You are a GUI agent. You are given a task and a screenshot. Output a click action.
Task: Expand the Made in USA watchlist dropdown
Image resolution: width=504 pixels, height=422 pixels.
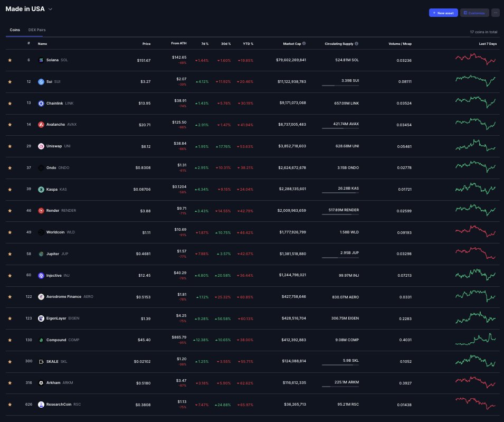click(x=50, y=10)
